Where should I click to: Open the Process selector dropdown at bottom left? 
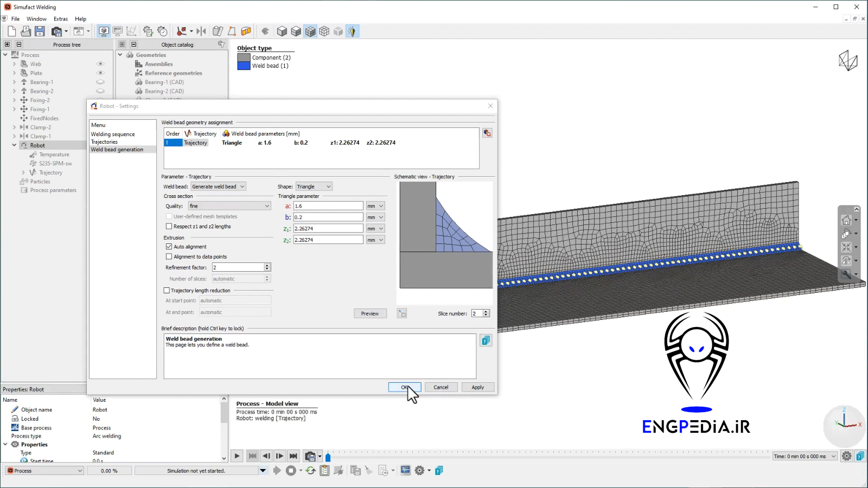coord(44,471)
